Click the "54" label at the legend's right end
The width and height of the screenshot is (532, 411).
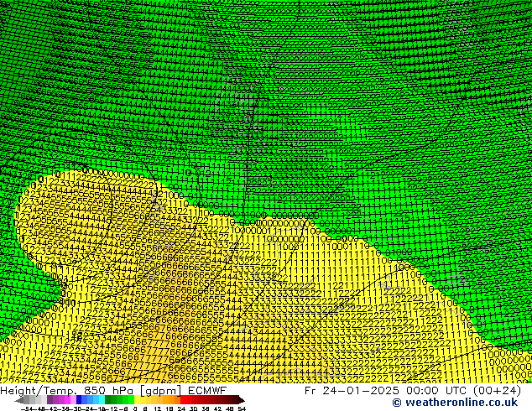coord(242,409)
